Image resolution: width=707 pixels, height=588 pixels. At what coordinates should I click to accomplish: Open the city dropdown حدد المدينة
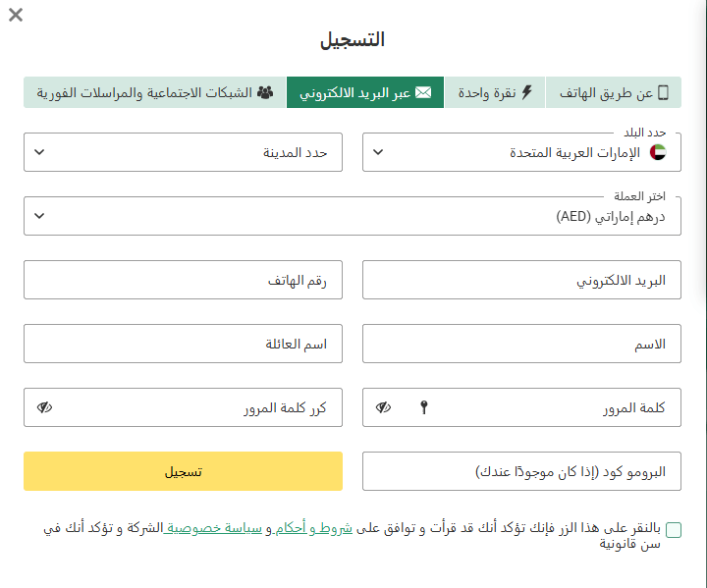tap(183, 152)
